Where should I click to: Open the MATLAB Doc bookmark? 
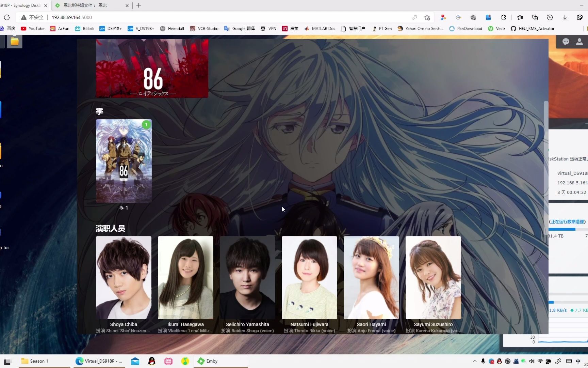320,29
